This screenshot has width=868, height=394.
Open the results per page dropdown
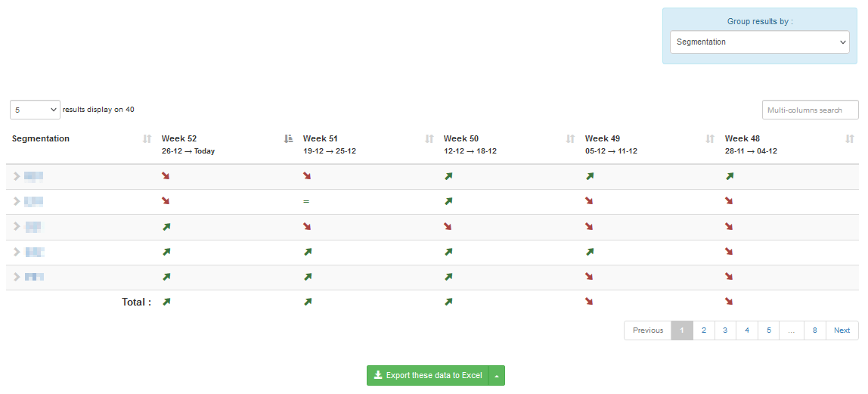(x=35, y=110)
